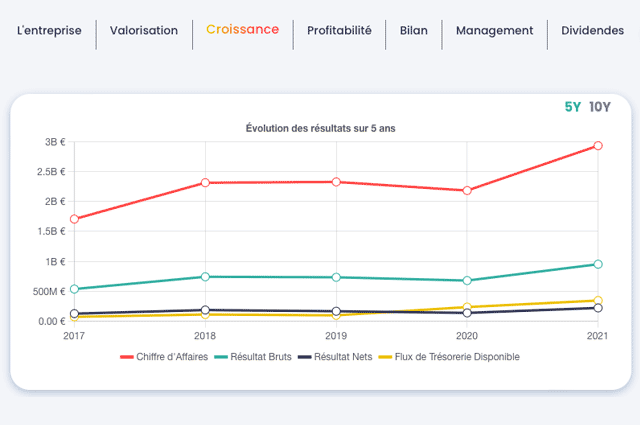Select the Croissance tab
Image resolution: width=640 pixels, height=425 pixels.
point(242,29)
